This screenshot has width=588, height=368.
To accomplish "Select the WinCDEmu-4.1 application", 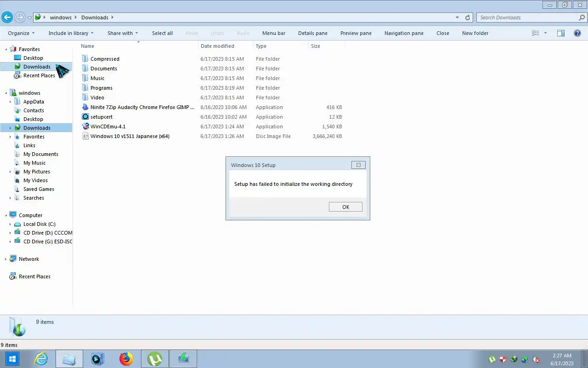I will tap(108, 126).
